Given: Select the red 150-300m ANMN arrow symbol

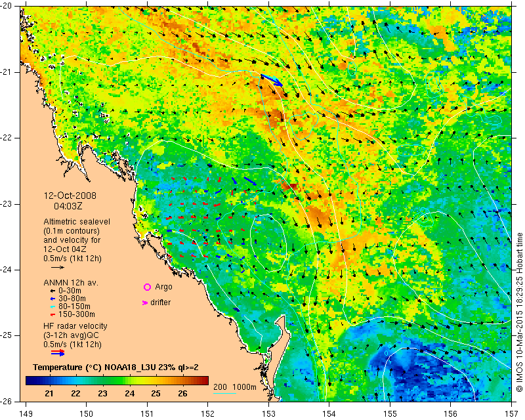Looking at the screenshot, I should [x=52, y=315].
